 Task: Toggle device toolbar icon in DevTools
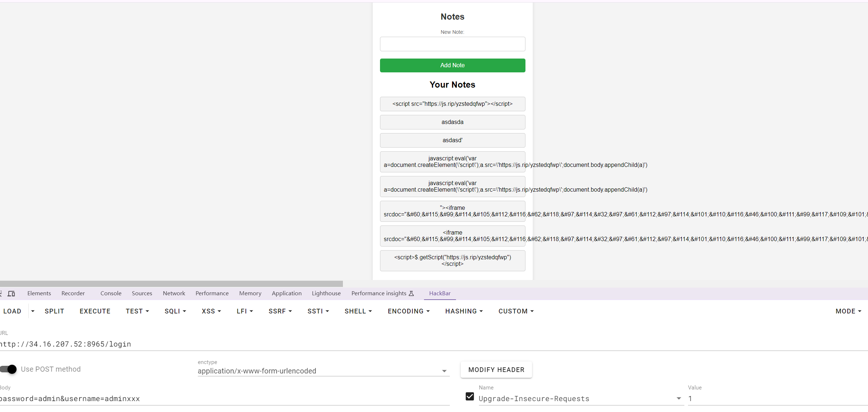[11, 293]
